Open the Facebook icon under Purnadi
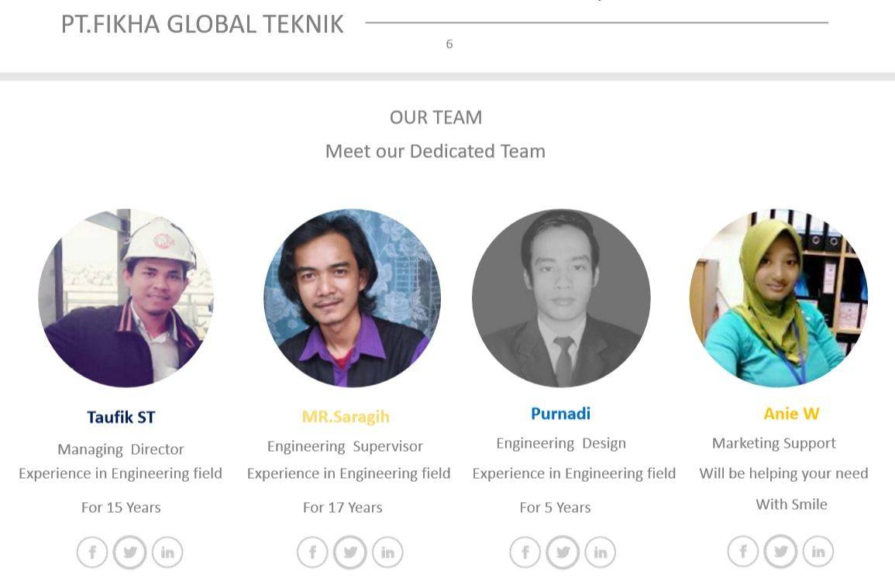Screen dimensions: 895x588 [525, 552]
